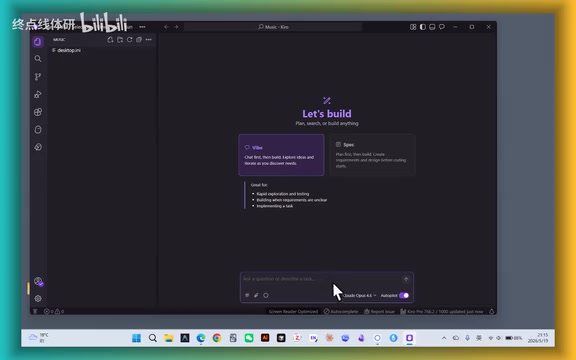Open the Search view in the sidebar
The width and height of the screenshot is (576, 360).
tap(37, 59)
